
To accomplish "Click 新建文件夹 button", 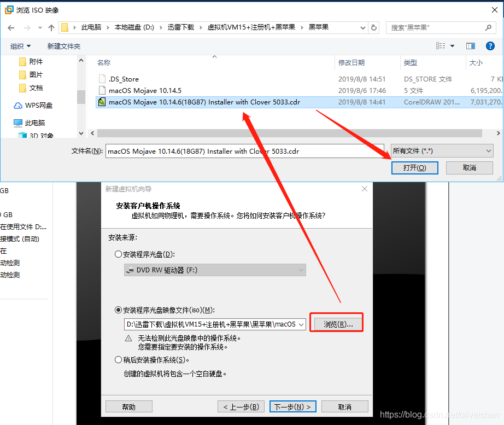I will pyautogui.click(x=63, y=46).
